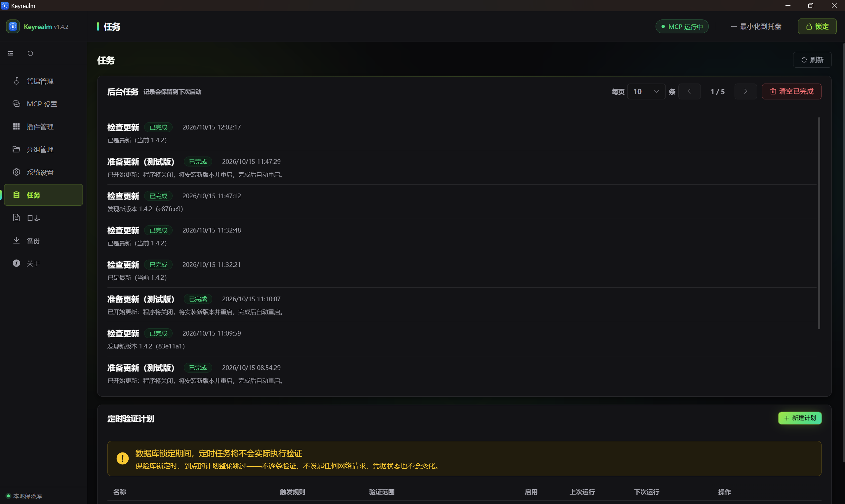This screenshot has width=845, height=504.
Task: Go to 插件管理 plugins page
Action: [x=44, y=127]
